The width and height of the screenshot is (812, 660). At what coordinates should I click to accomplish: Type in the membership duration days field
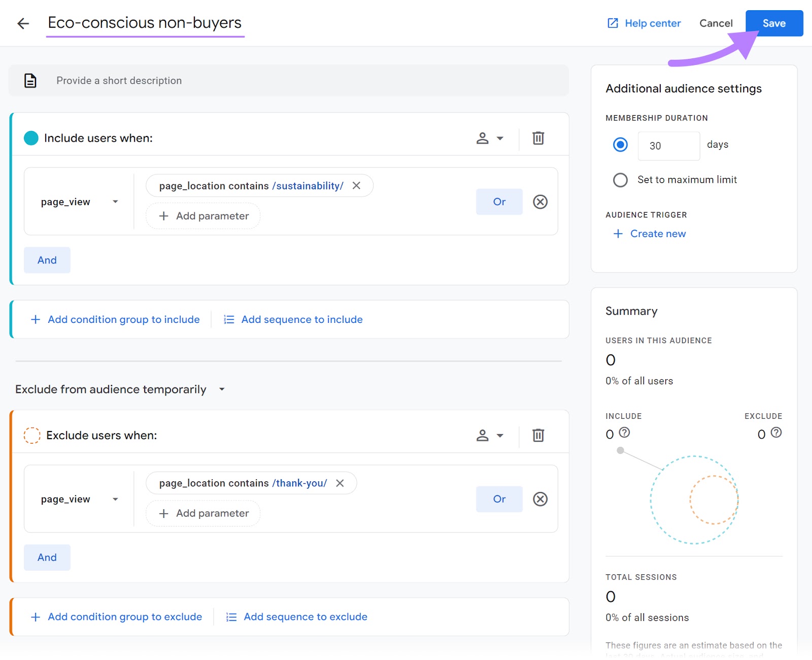(668, 146)
